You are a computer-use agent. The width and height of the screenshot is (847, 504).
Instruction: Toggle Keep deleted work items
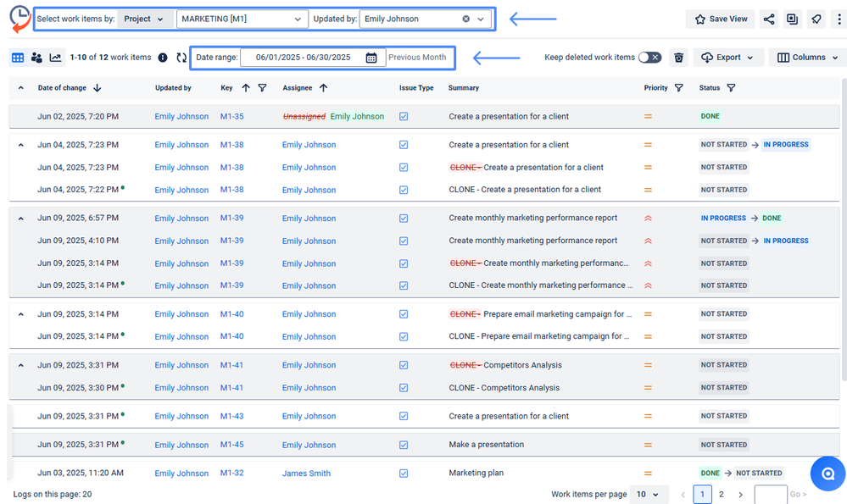point(651,58)
